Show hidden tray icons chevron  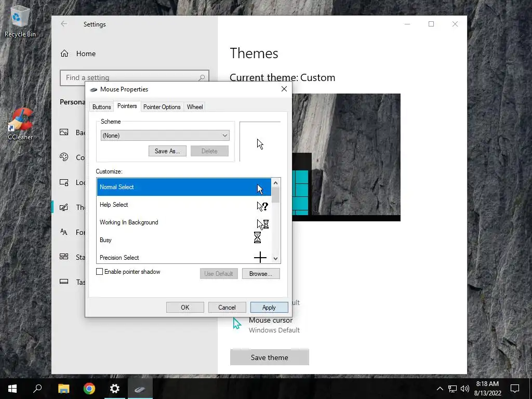click(x=440, y=389)
